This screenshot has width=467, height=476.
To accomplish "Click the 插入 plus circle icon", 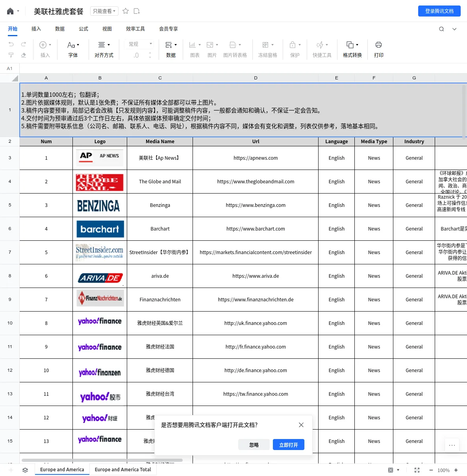I will 43,45.
